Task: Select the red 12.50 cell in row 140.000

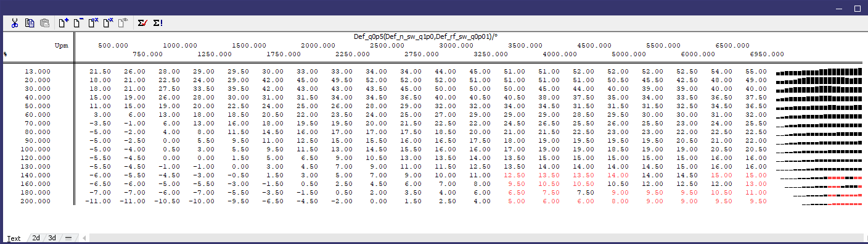Action: coord(514,175)
